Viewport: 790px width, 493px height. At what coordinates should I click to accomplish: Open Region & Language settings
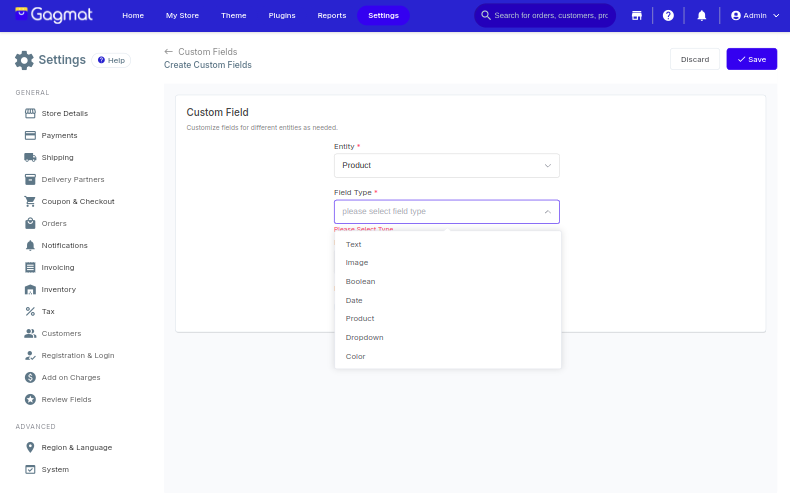pyautogui.click(x=77, y=447)
